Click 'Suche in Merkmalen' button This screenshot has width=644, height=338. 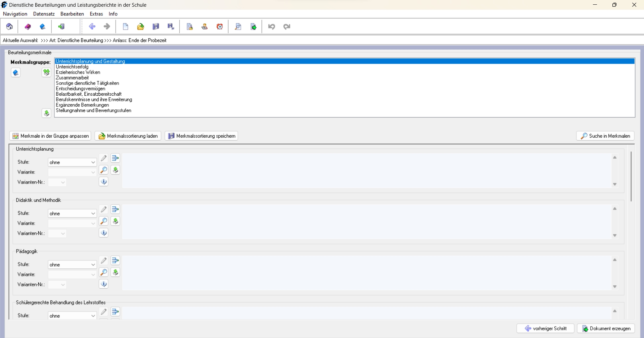(x=605, y=136)
